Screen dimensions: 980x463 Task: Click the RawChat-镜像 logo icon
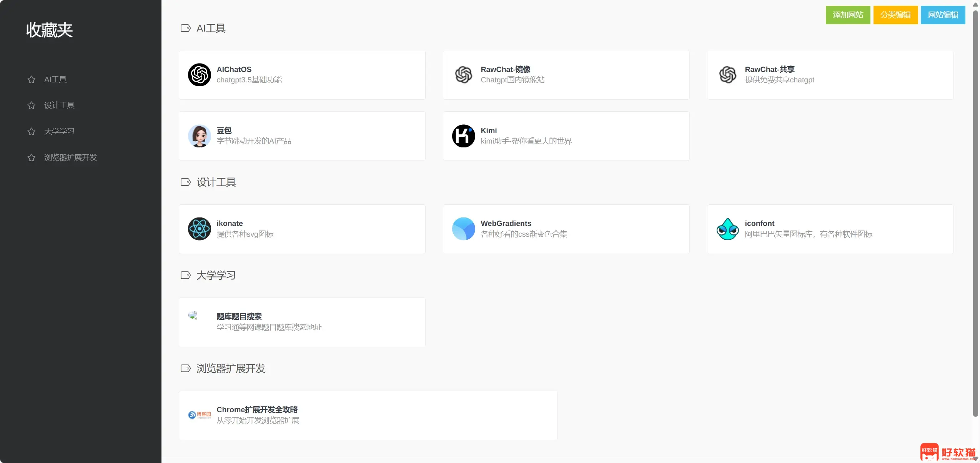pyautogui.click(x=463, y=75)
